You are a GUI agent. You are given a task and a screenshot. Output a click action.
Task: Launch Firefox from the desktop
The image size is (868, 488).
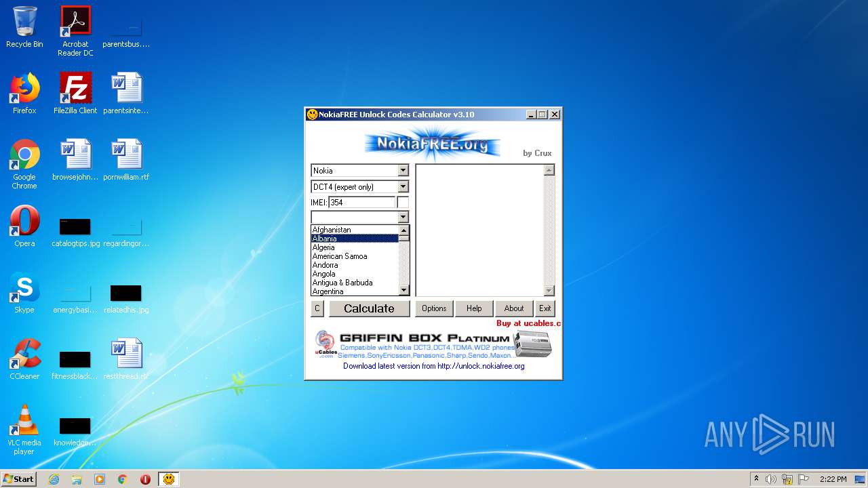pos(24,94)
